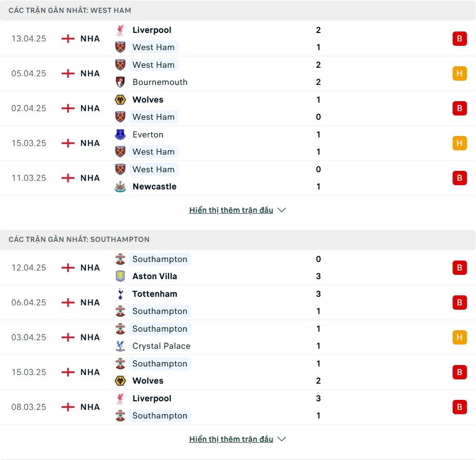Click red B badge for Liverpool vs West Ham
Screen dimensions: 476x460
(x=460, y=39)
